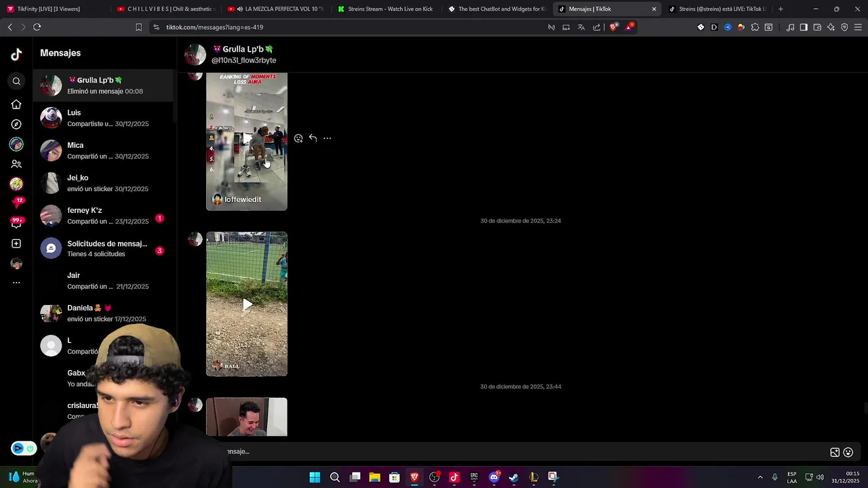The image size is (868, 488).
Task: Click the page translate icon in the address bar
Action: click(x=581, y=27)
